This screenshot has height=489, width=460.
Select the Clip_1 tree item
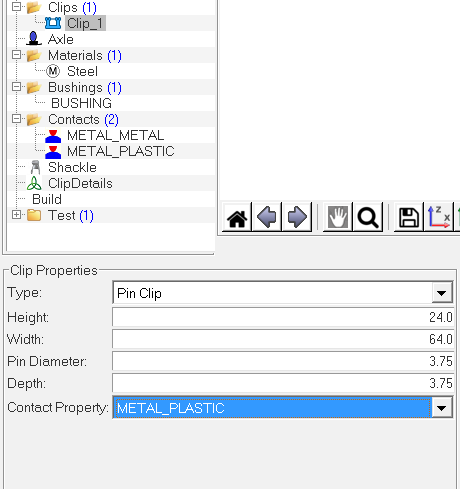coord(85,23)
